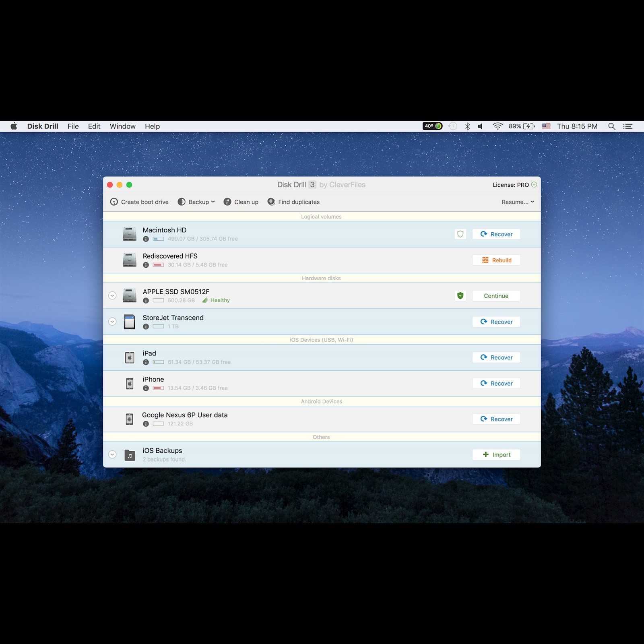Click the Rediscovered HFS drive icon
The height and width of the screenshot is (644, 644).
pos(130,260)
